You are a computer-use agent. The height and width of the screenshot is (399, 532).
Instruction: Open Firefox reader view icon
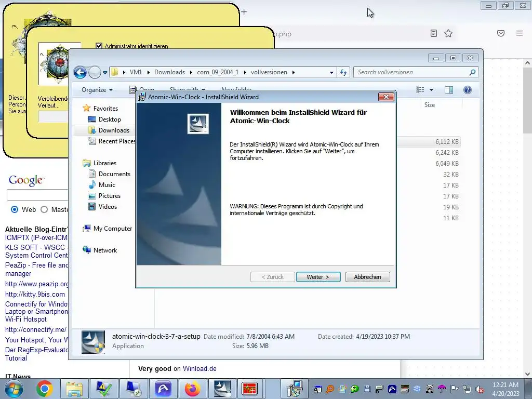pos(433,33)
